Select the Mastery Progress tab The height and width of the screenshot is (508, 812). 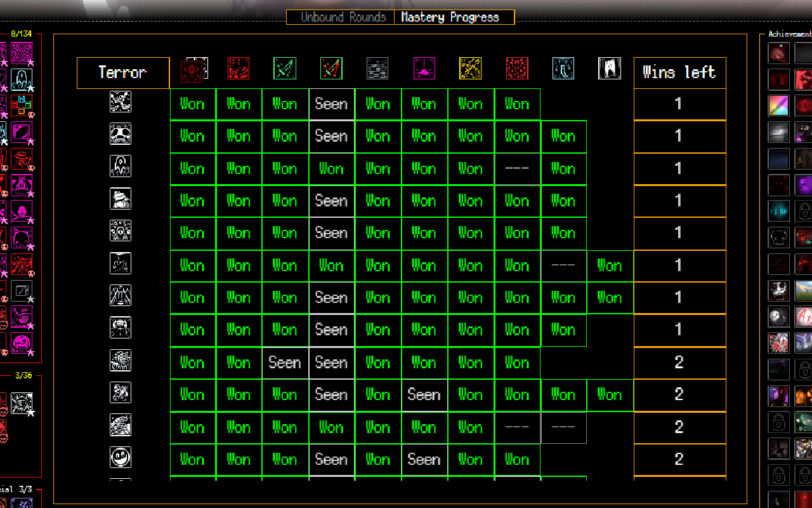click(450, 17)
